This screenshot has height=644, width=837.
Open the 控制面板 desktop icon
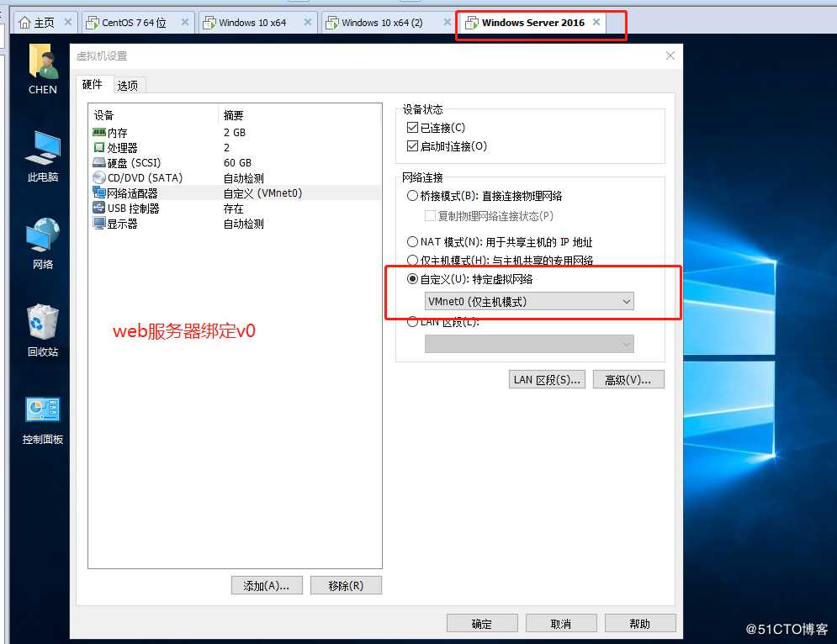[x=43, y=409]
